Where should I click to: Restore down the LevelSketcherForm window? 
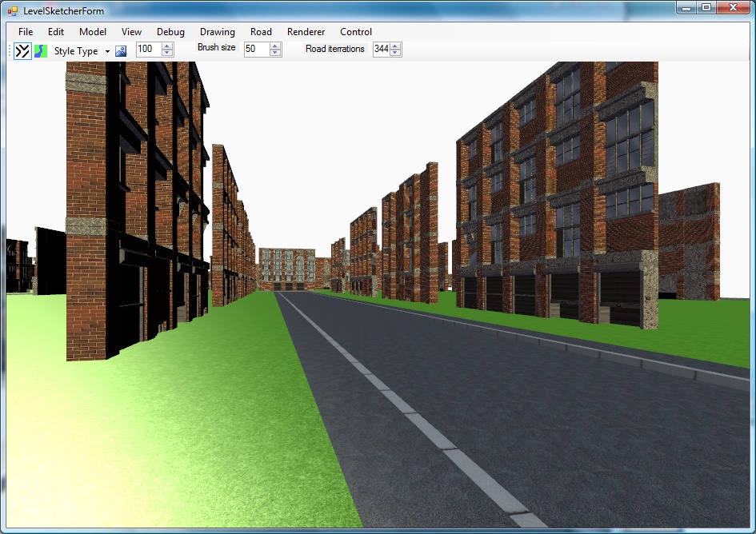pos(706,7)
